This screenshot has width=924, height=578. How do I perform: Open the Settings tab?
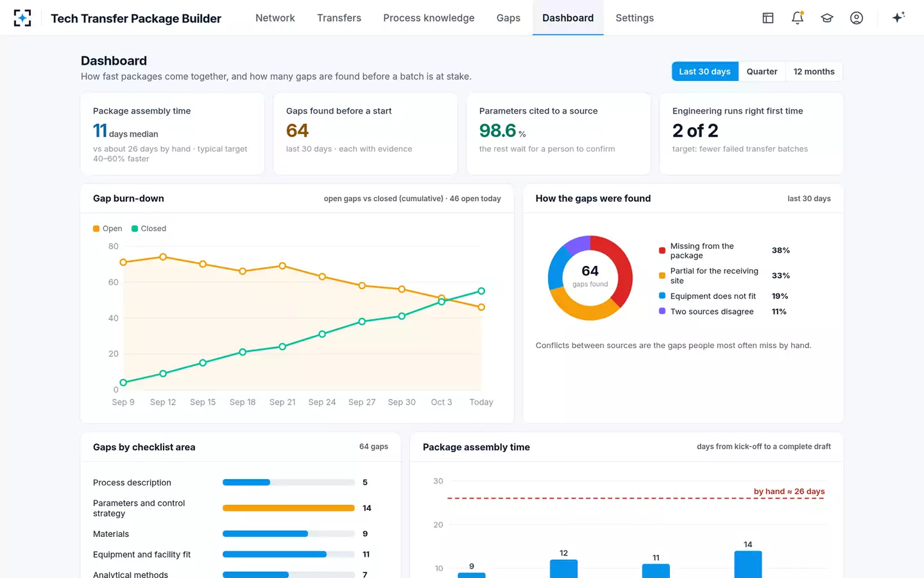point(635,18)
